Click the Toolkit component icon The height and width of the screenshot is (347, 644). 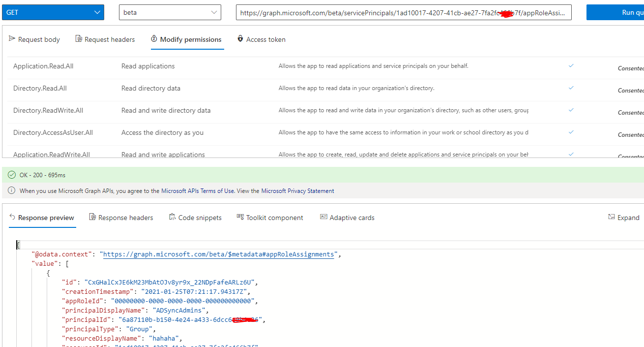point(240,217)
